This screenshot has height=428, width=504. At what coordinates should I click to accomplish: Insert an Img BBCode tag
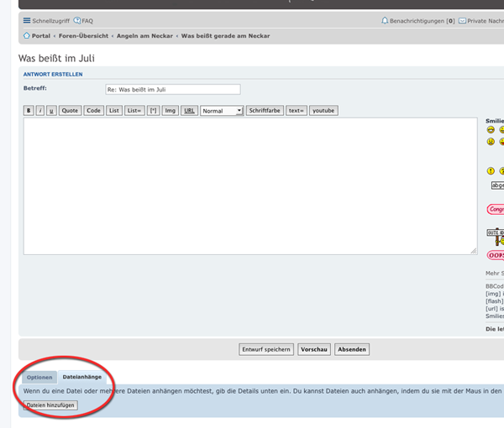(x=170, y=111)
